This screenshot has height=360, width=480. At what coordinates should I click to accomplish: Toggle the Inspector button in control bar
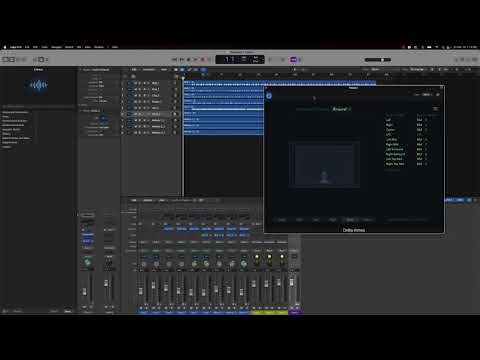point(13,59)
